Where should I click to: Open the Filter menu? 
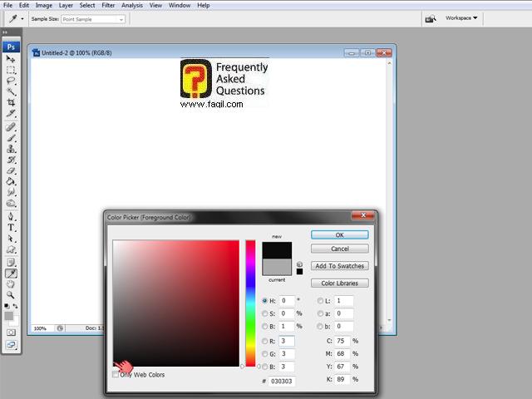click(x=108, y=5)
